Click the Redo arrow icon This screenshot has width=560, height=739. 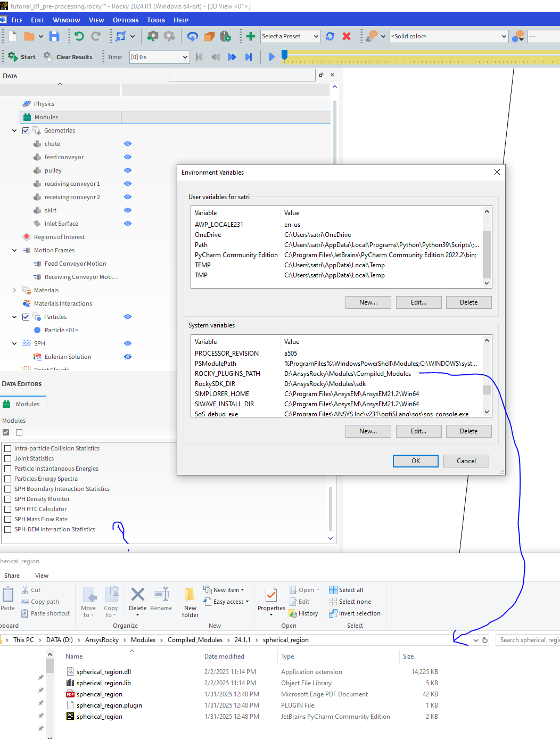coord(96,36)
